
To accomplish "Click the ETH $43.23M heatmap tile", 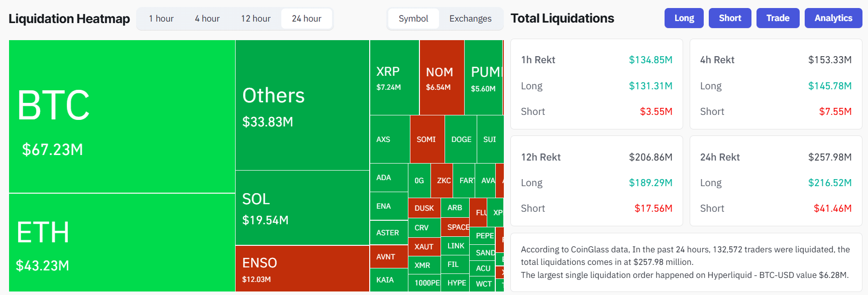I will pyautogui.click(x=122, y=242).
